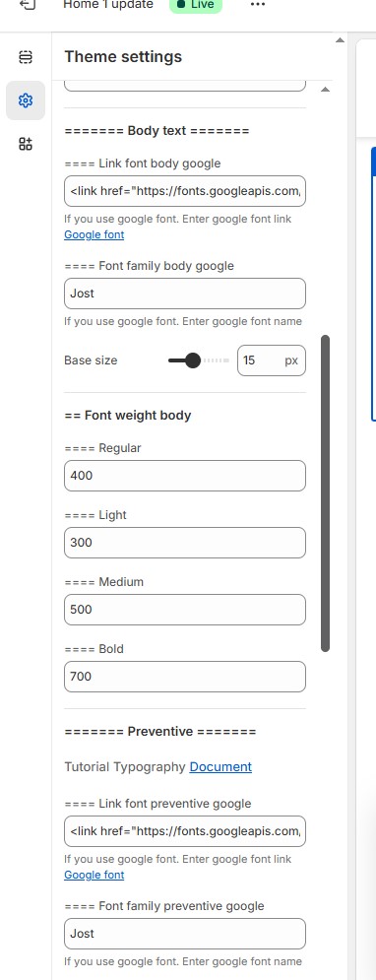This screenshot has height=980, width=376.
Task: Open the Sections panel icon in sidebar
Action: (26, 57)
